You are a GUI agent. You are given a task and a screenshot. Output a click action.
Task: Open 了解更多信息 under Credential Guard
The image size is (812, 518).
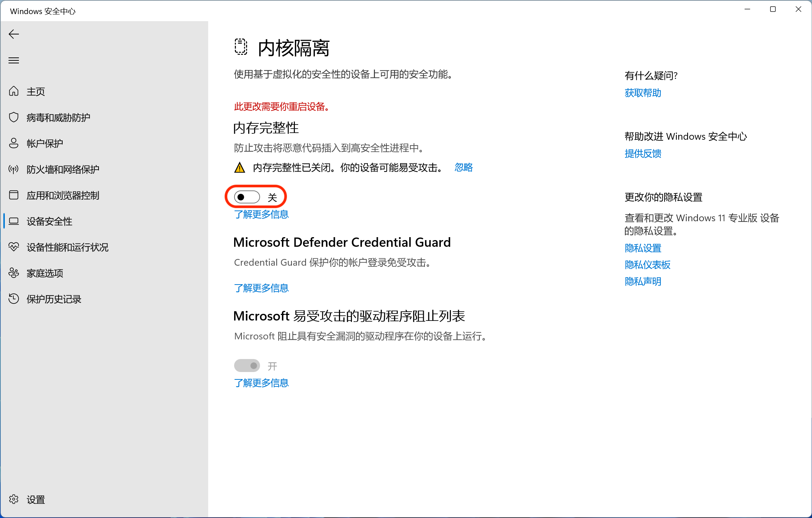pyautogui.click(x=261, y=288)
